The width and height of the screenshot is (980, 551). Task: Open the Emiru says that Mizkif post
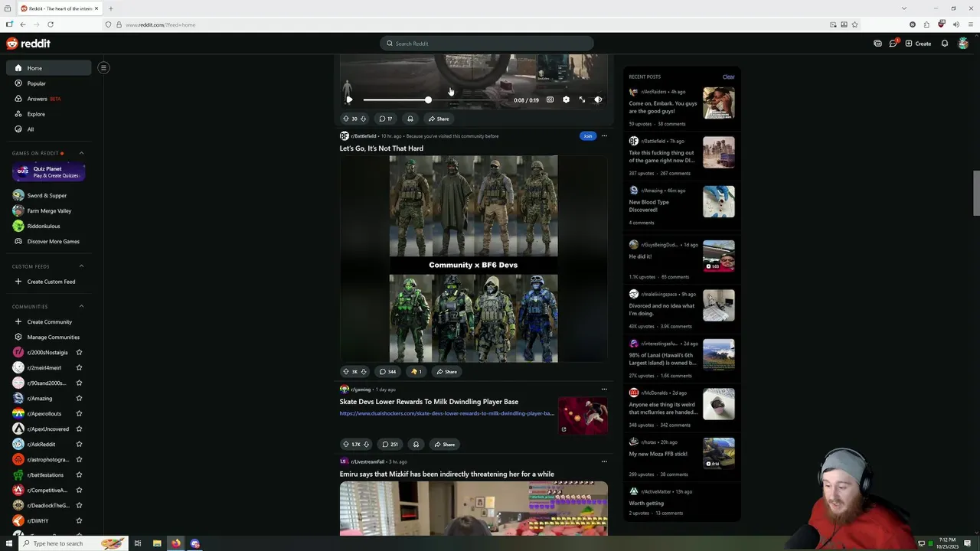pyautogui.click(x=446, y=474)
